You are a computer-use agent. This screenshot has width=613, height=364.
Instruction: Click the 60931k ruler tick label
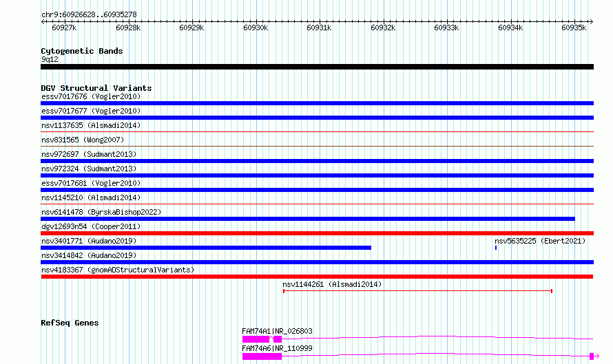tap(319, 28)
